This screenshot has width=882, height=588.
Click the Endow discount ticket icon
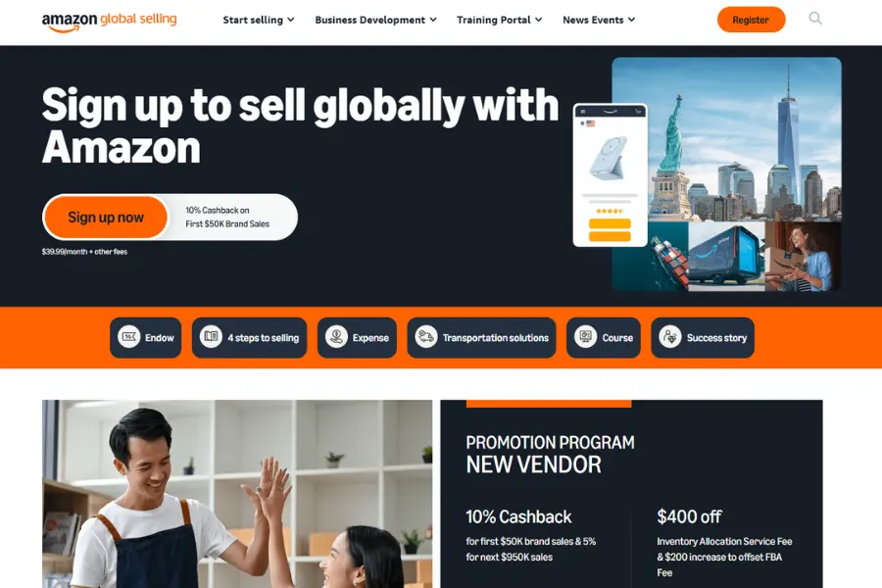tap(128, 337)
